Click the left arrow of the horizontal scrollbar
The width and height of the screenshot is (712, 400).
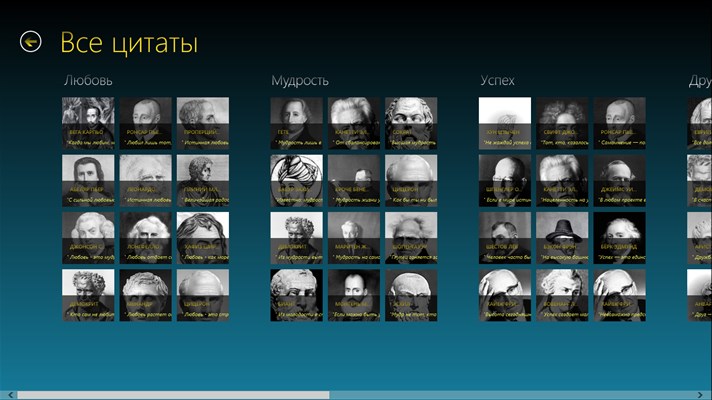point(10,395)
